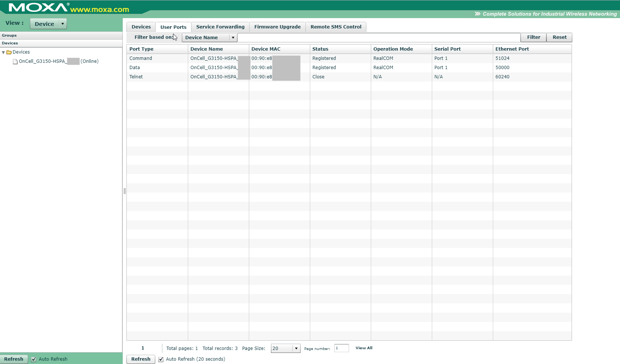Sort by Device Name column header
620x364 pixels.
point(218,49)
